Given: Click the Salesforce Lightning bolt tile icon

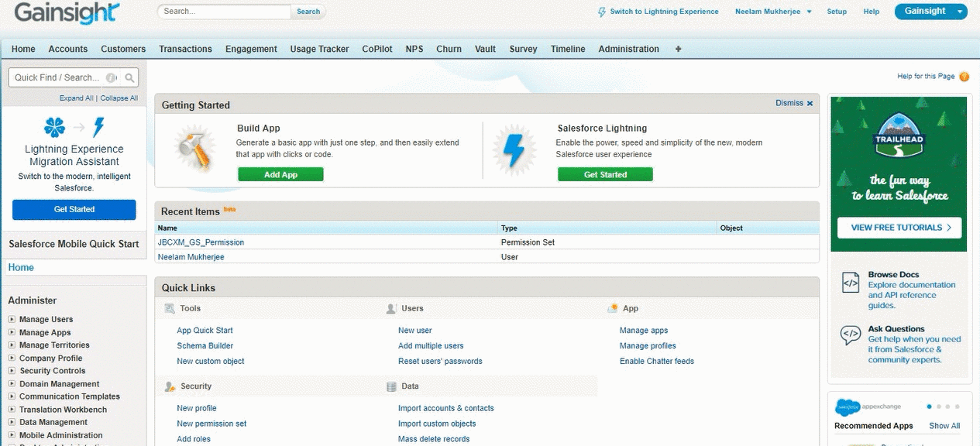Looking at the screenshot, I should (x=514, y=149).
